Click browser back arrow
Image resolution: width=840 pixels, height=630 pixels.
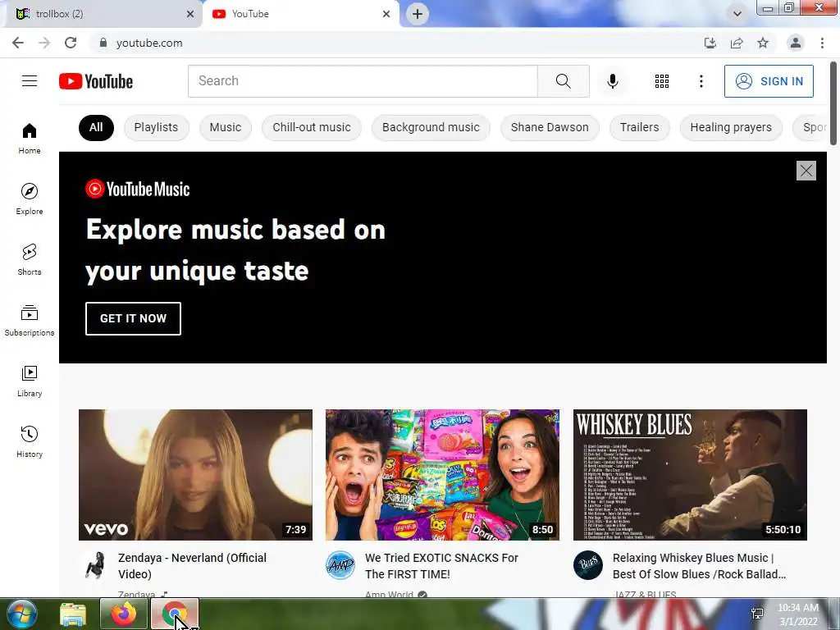click(18, 43)
